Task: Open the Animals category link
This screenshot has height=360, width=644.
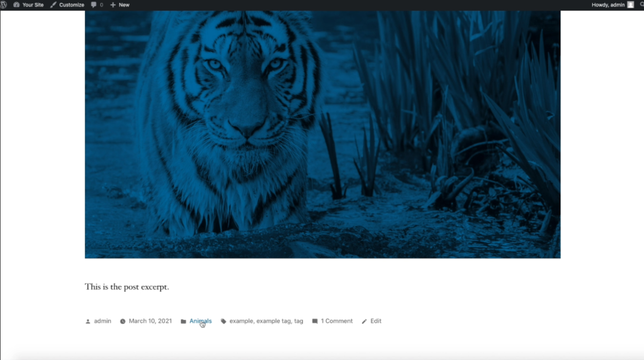Action: [x=201, y=321]
